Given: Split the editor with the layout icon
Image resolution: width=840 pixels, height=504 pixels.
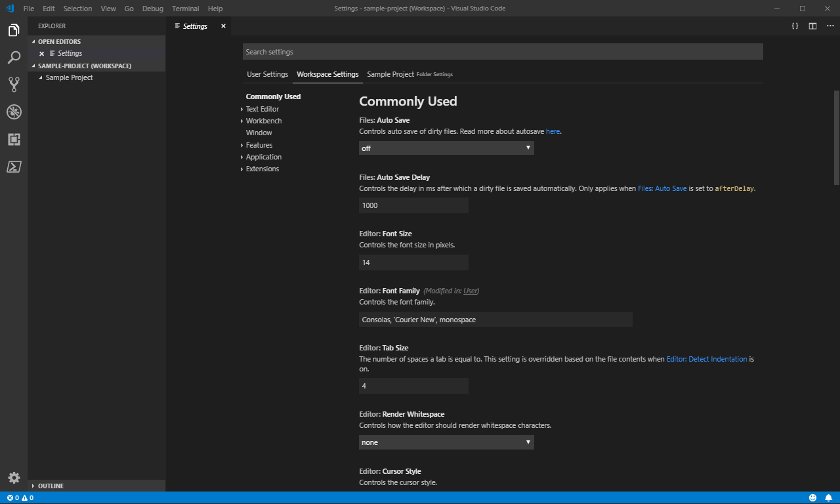Looking at the screenshot, I should pyautogui.click(x=812, y=26).
